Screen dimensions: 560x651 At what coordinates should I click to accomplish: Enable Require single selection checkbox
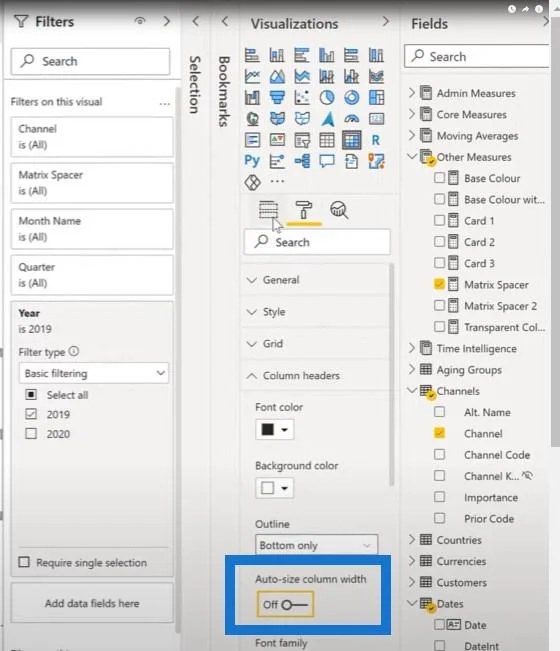(24, 562)
